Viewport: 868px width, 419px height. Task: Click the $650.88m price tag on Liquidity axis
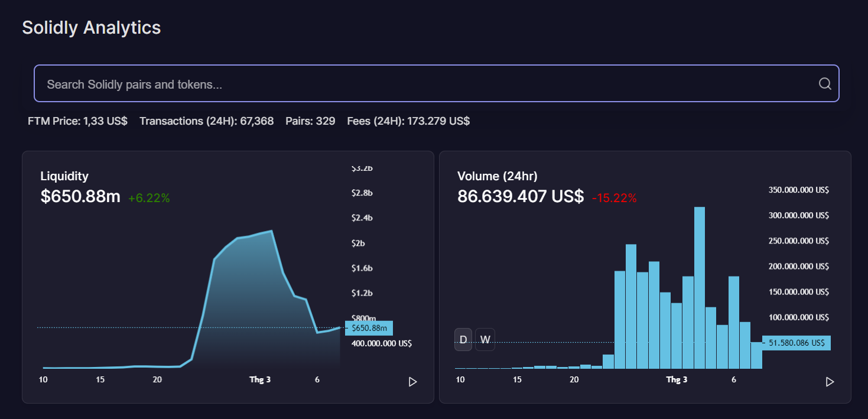tap(369, 328)
